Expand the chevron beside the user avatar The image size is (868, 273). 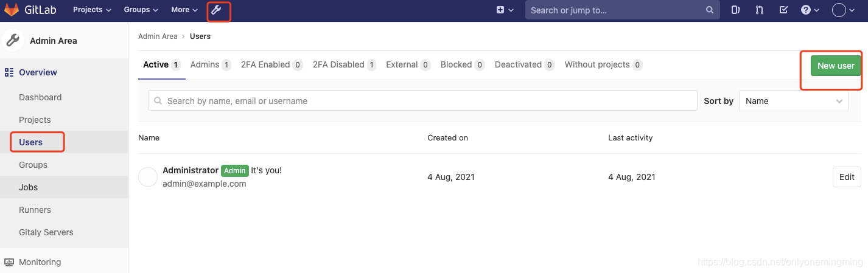tap(852, 10)
